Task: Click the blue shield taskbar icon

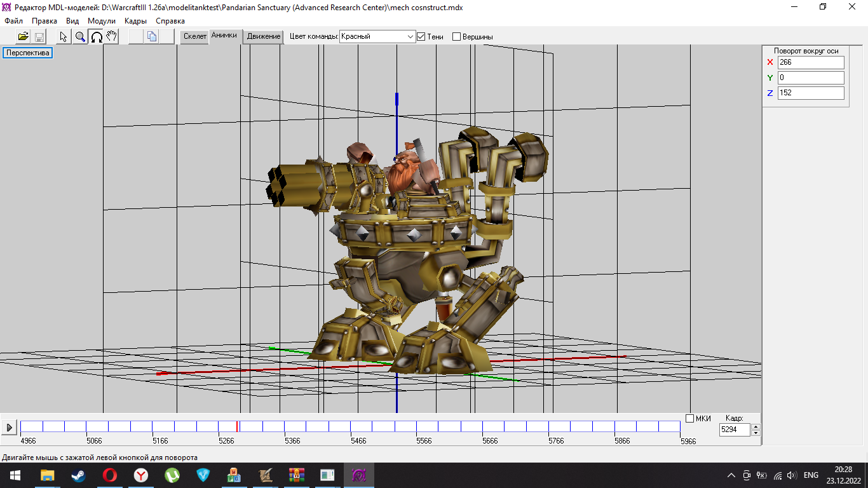Action: [x=203, y=475]
